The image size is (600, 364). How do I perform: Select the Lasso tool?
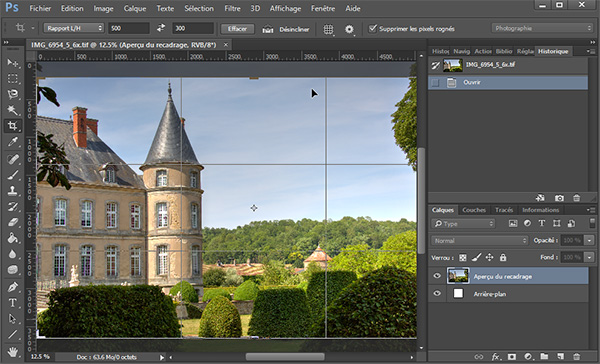click(x=12, y=94)
